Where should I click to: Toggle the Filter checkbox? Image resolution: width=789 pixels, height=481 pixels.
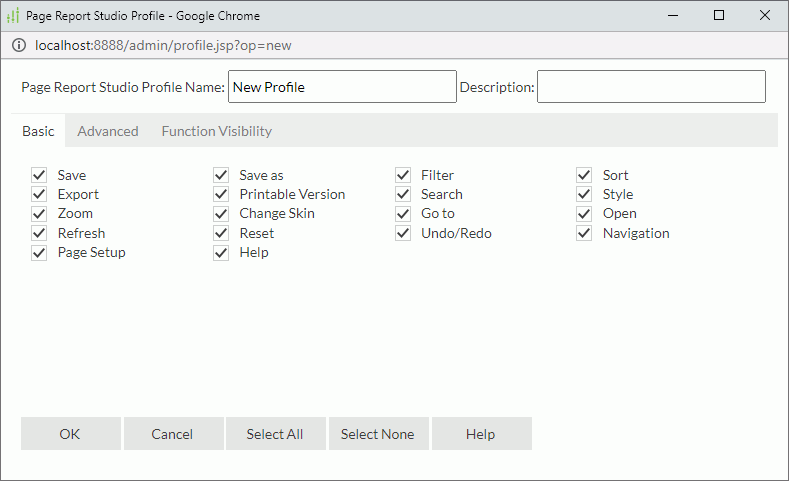(403, 175)
